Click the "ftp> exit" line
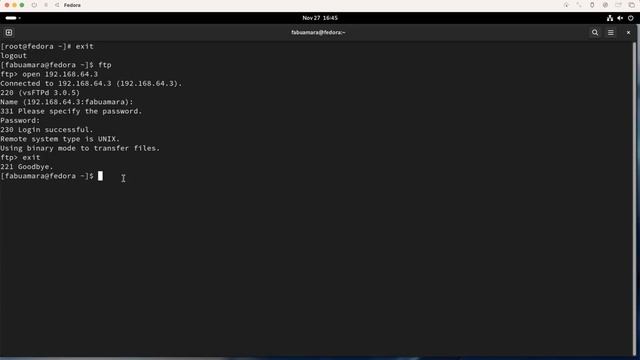Viewport: 640px width, 360px height. 20,158
